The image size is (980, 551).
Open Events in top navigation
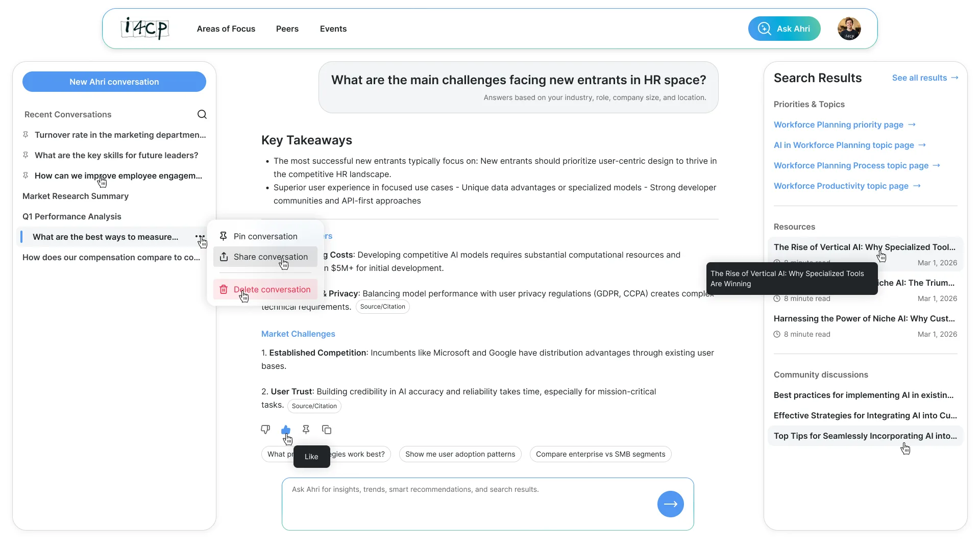[x=333, y=29]
